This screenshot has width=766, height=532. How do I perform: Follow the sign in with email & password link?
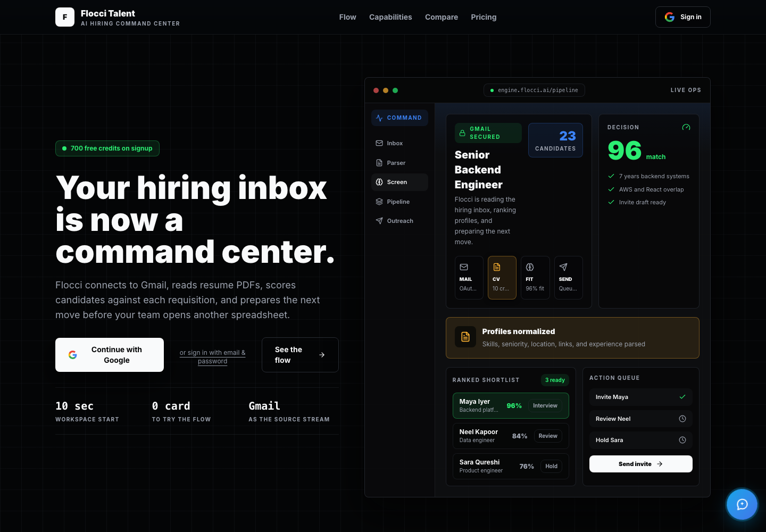213,356
